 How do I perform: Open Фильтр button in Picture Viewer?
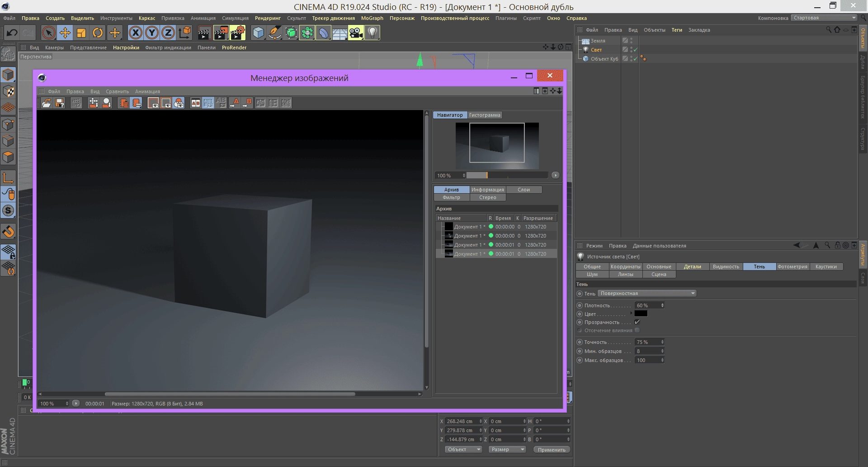coord(451,197)
